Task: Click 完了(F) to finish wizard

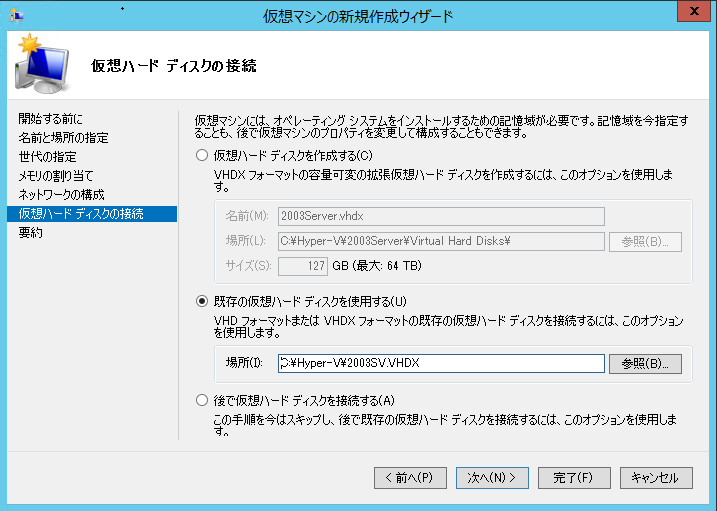Action: point(573,478)
